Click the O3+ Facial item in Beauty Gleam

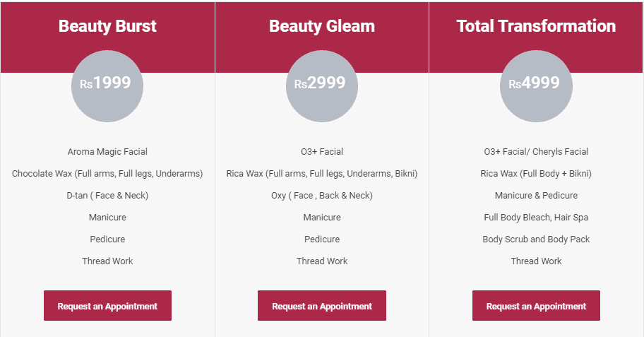pyautogui.click(x=322, y=152)
